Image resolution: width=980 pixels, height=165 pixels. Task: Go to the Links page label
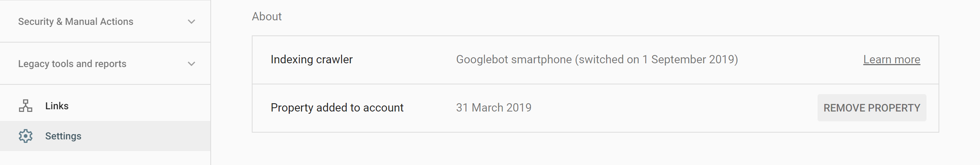(57, 106)
